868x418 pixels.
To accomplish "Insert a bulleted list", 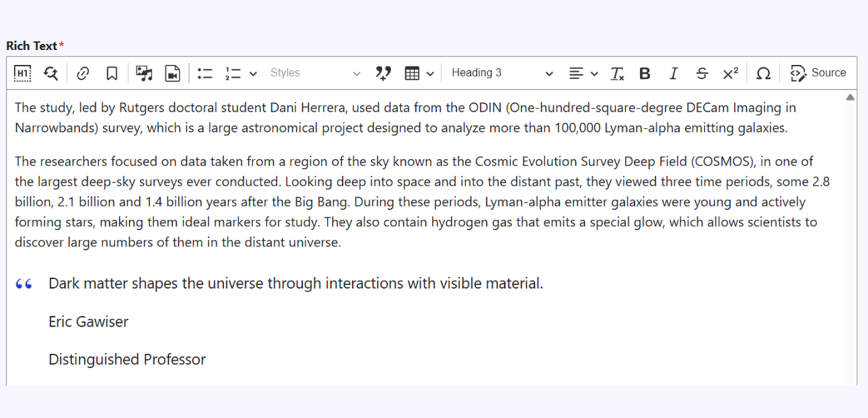I will 205,74.
